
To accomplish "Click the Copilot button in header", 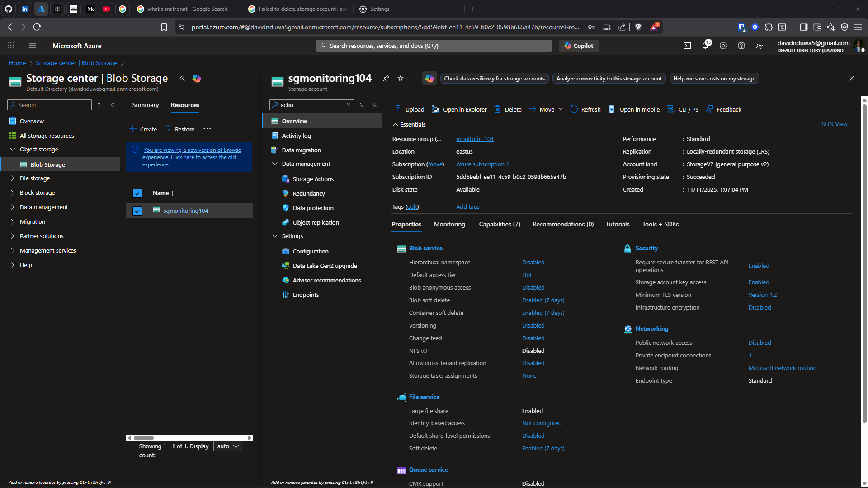I will click(579, 46).
